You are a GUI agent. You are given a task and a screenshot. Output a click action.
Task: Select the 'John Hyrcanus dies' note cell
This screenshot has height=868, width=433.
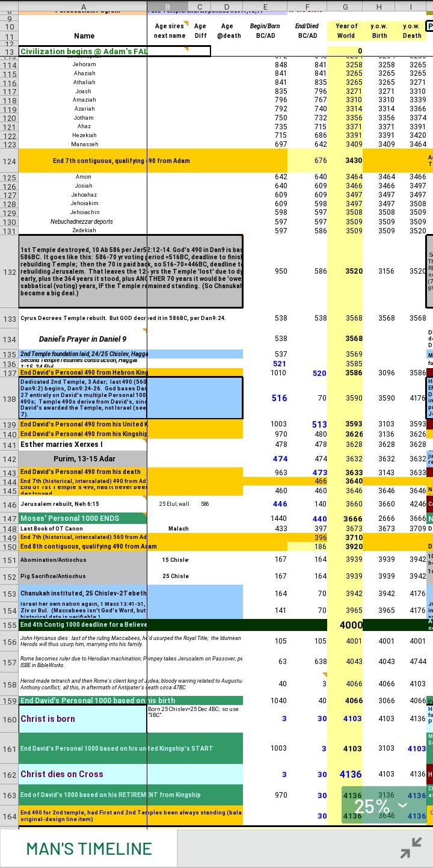point(131,641)
